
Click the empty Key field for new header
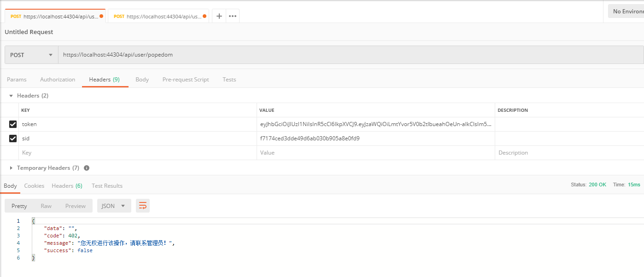pyautogui.click(x=137, y=153)
